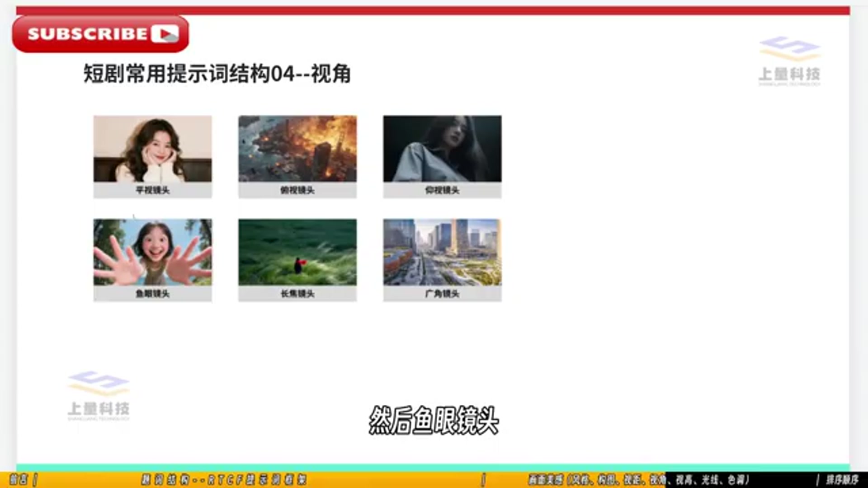The width and height of the screenshot is (868, 488).
Task: Click the 仰视镜头 caption label
Action: (442, 190)
